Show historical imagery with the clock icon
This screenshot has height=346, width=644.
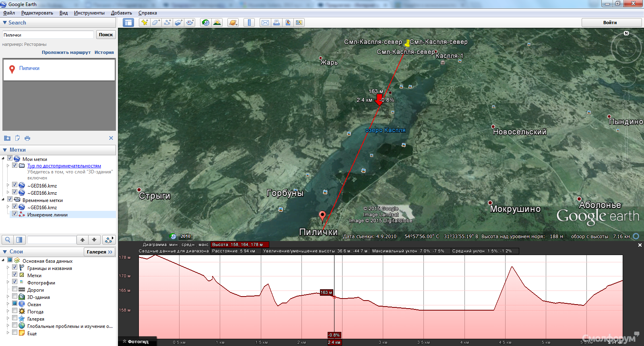coord(205,23)
